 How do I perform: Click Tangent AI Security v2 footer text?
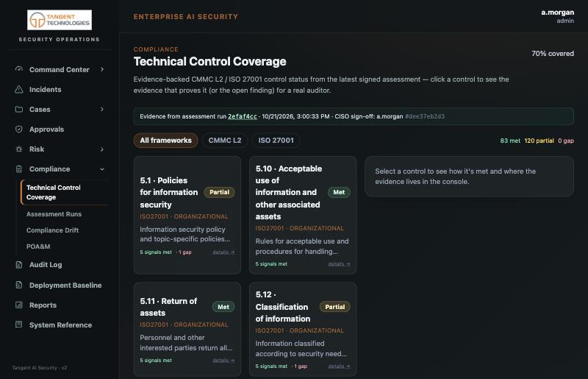40,368
